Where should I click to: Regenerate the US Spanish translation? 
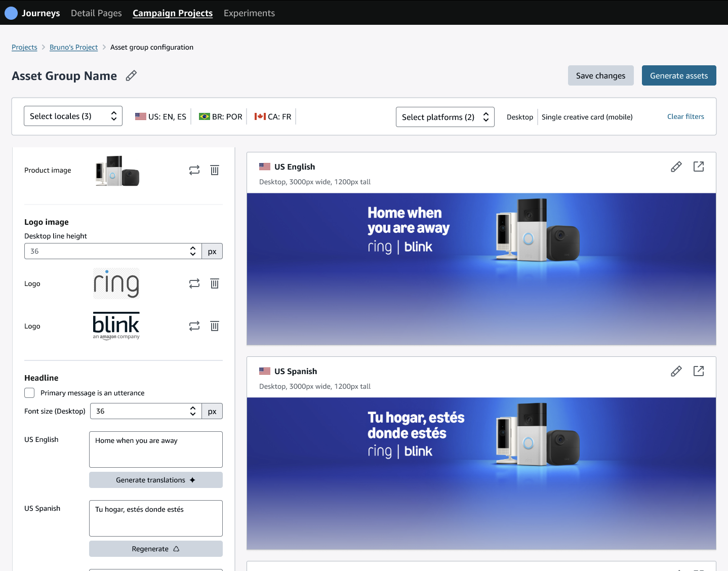point(156,549)
